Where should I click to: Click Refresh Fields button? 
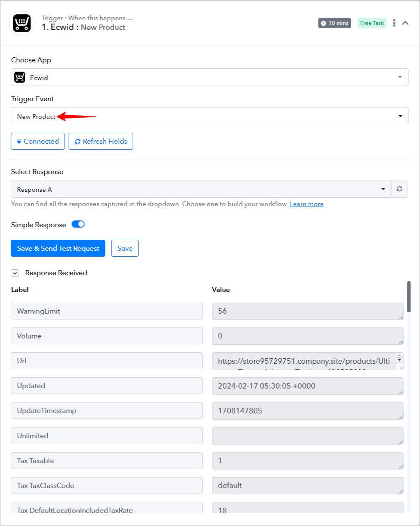point(101,142)
